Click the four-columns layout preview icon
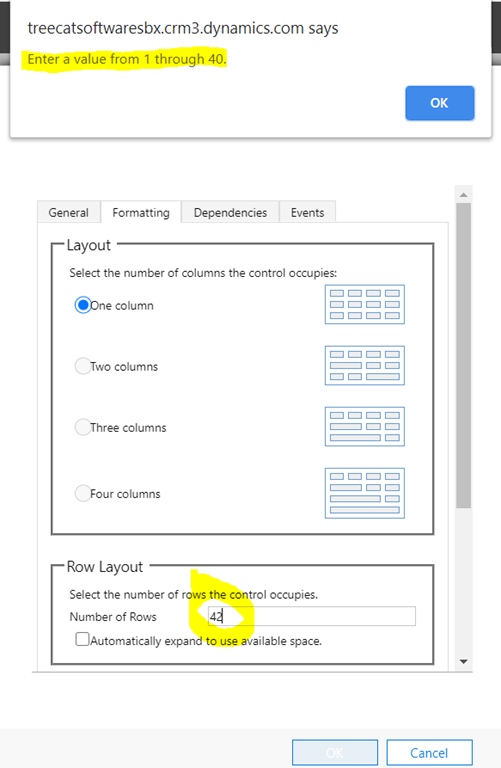The image size is (501, 768). coord(364,493)
